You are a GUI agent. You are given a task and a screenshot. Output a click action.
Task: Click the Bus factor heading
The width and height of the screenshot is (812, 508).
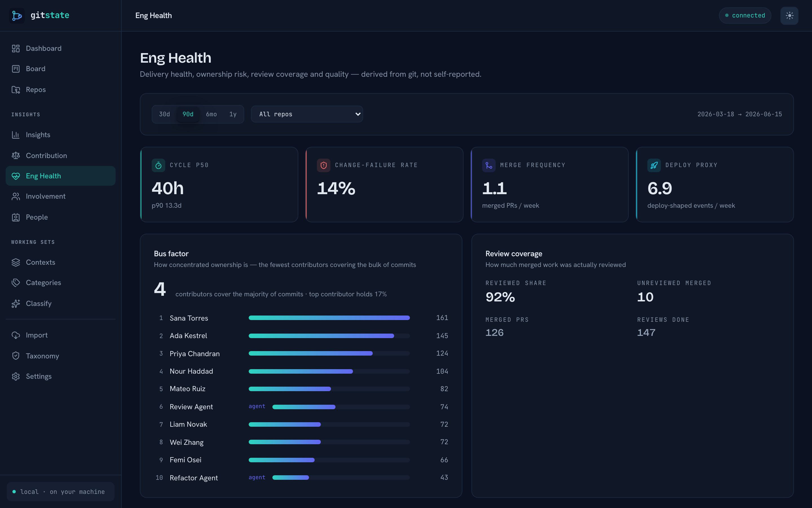click(x=171, y=254)
